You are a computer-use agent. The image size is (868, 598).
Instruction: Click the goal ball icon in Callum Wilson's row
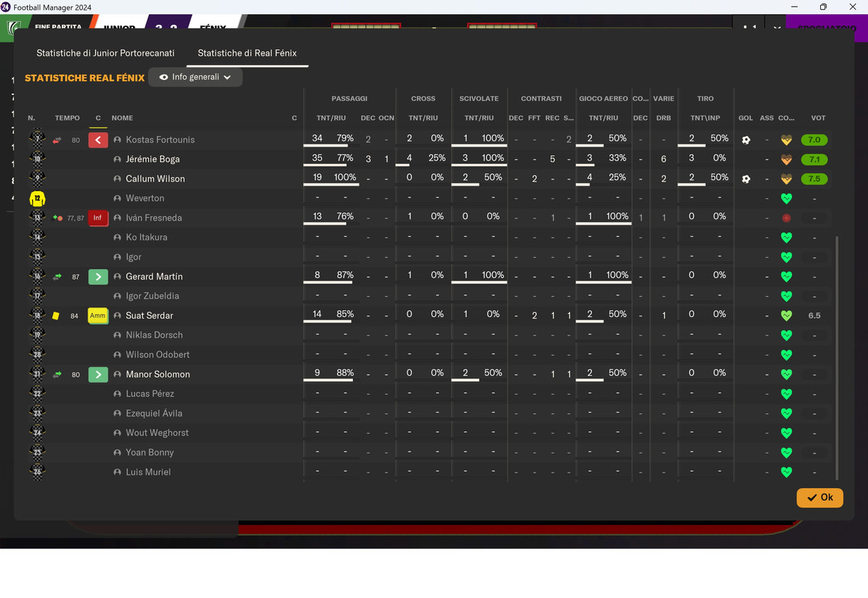tap(745, 179)
